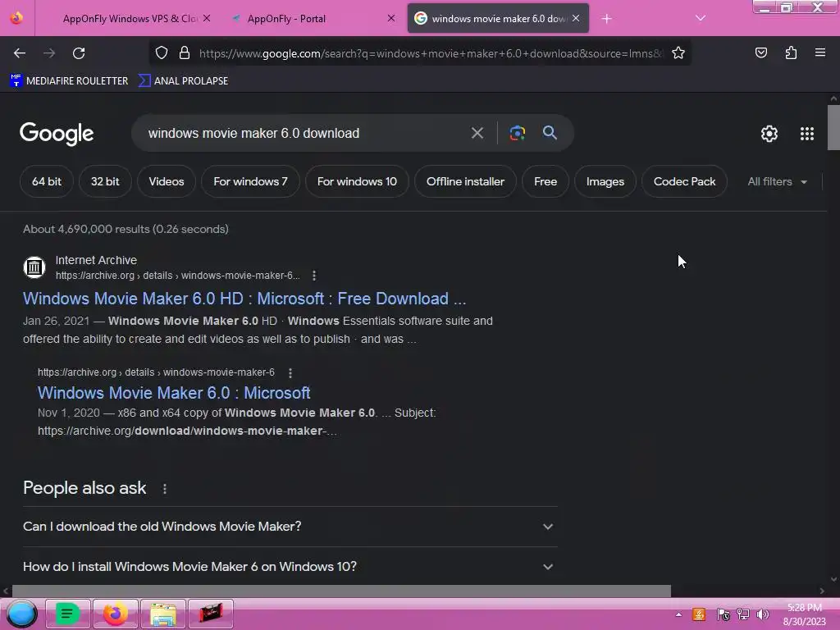Open the red graphics card taskbar app
The image size is (840, 630).
pos(211,614)
